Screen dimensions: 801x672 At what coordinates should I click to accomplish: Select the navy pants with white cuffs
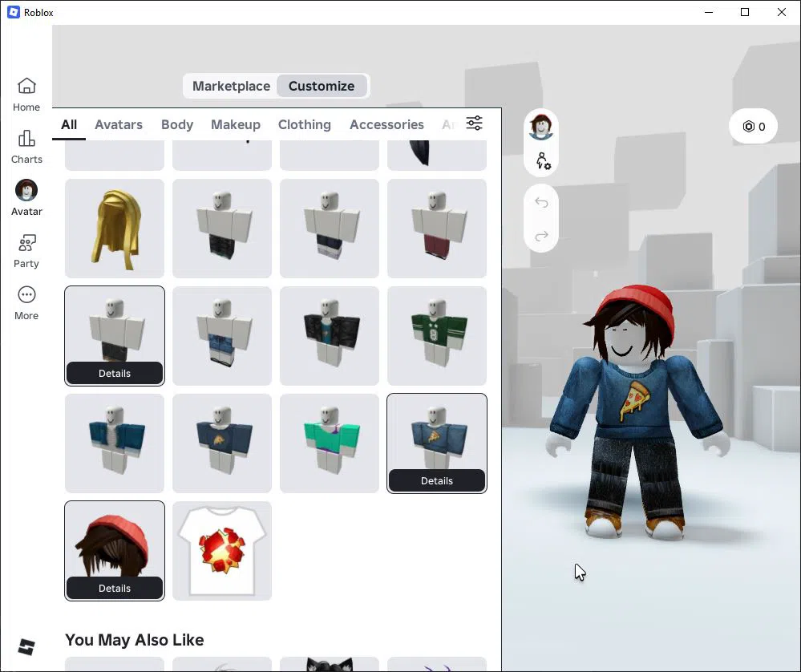point(330,229)
